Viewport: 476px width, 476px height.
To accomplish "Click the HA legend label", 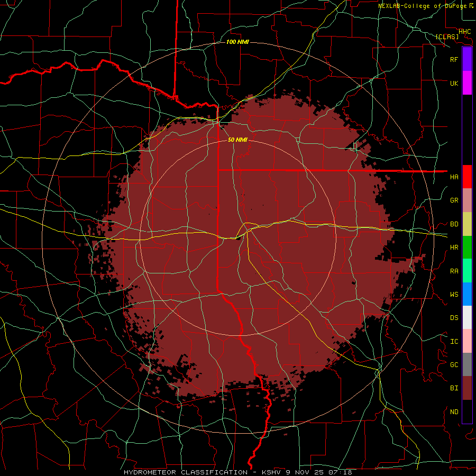I will [x=454, y=177].
